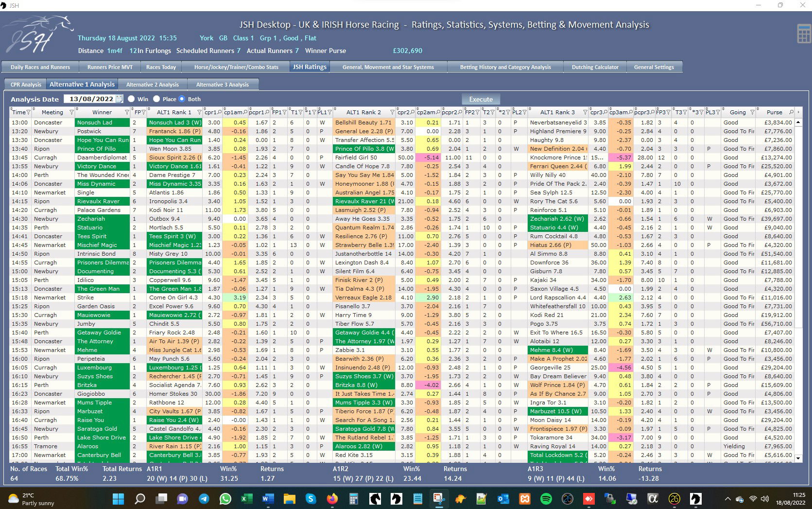
Task: Open General, Movement and Star Systems tab
Action: coord(388,67)
